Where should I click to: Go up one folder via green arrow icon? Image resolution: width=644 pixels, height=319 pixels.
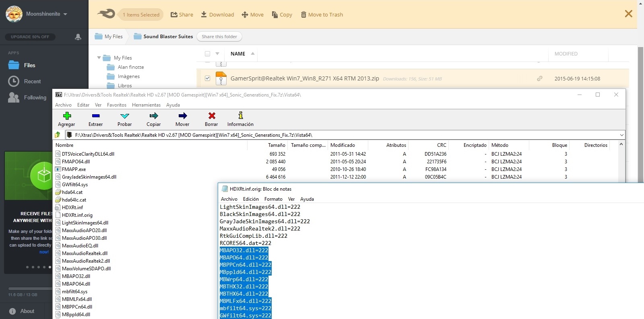[58, 135]
